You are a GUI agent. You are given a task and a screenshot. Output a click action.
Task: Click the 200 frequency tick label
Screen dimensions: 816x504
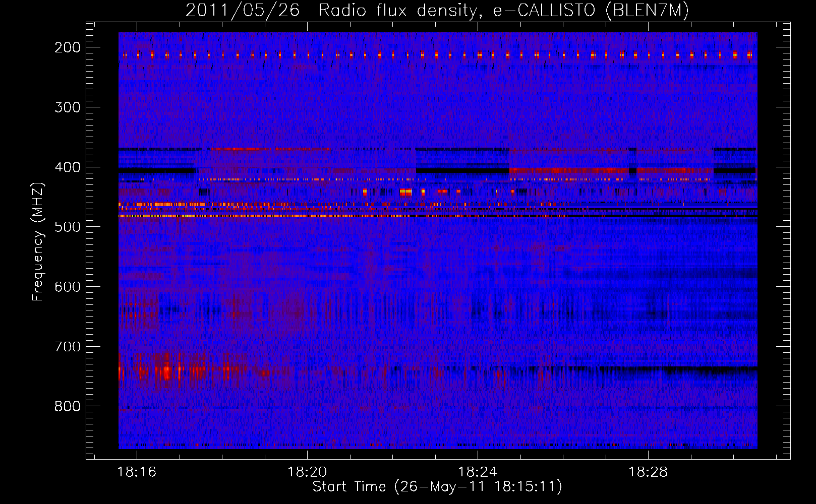pos(68,47)
